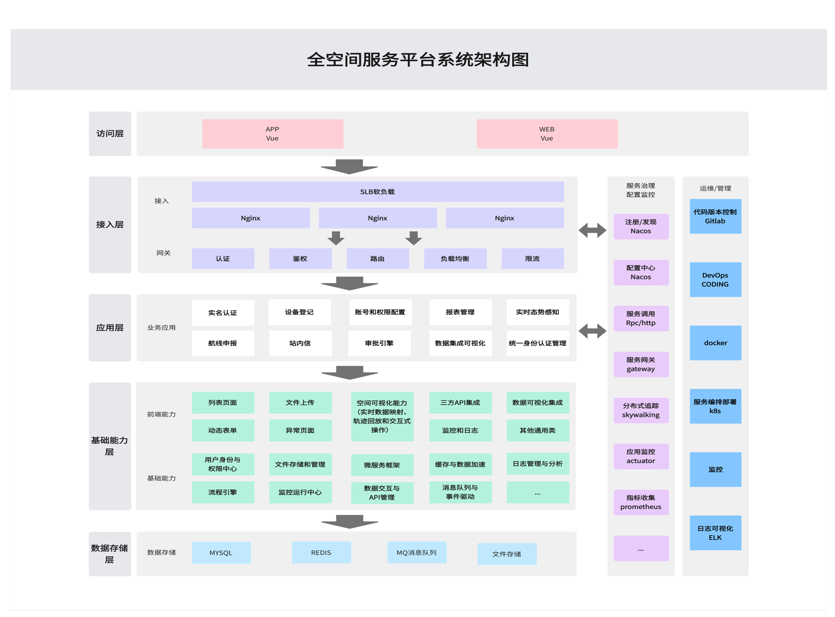Click the 动态表单 box
835x617 pixels.
[x=223, y=430]
